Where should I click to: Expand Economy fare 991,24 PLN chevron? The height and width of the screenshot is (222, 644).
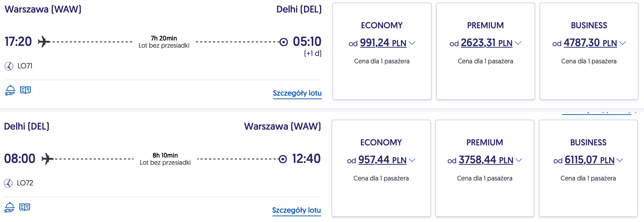point(412,43)
